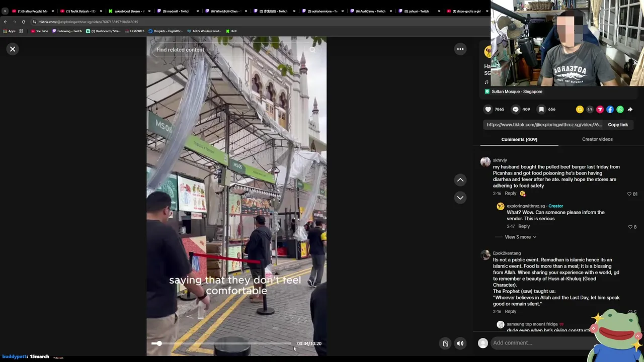Open the three-dot more options menu on video
This screenshot has height=362, width=644.
click(x=460, y=49)
